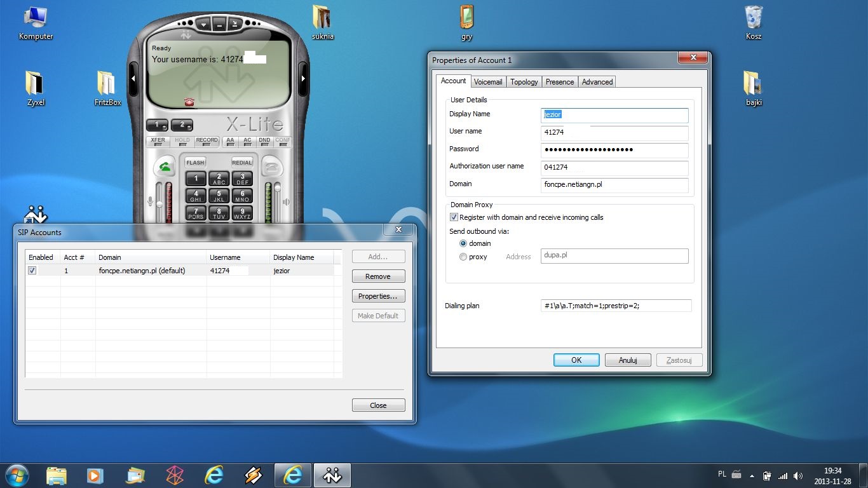Click the Dialing plan field
The height and width of the screenshot is (488, 868).
coord(616,306)
